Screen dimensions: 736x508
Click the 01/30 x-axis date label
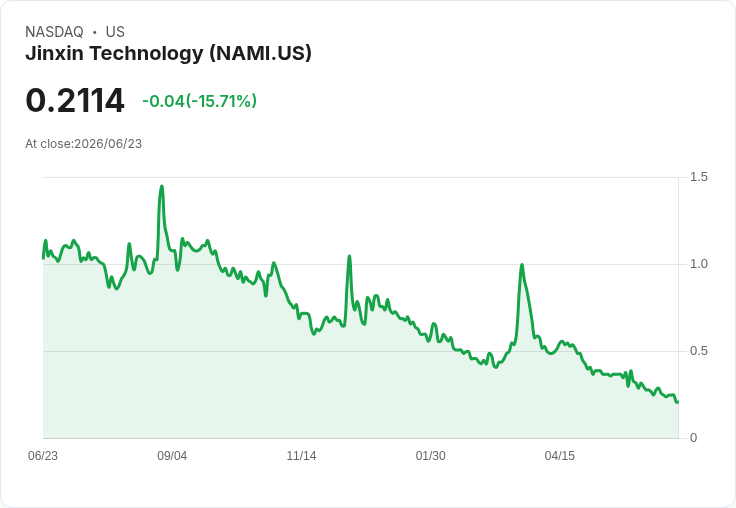(x=430, y=455)
